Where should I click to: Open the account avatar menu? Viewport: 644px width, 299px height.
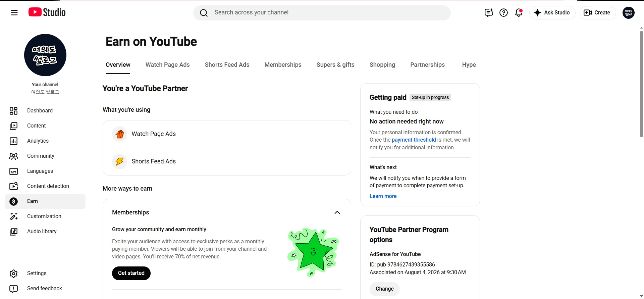[628, 13]
